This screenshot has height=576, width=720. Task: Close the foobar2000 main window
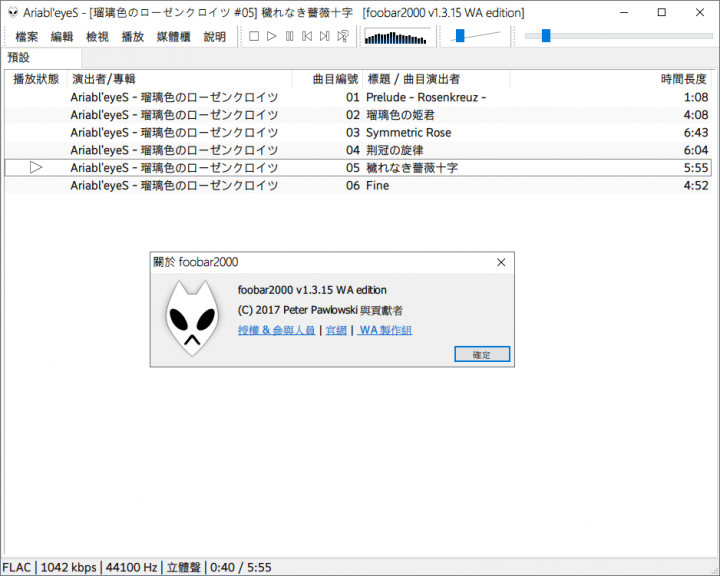pyautogui.click(x=700, y=12)
